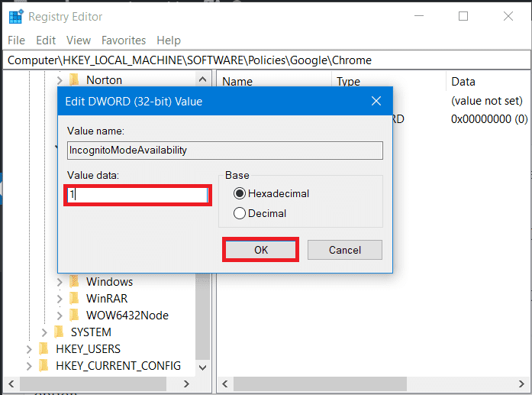
Task: Expand the SYSTEM key
Action: click(44, 332)
